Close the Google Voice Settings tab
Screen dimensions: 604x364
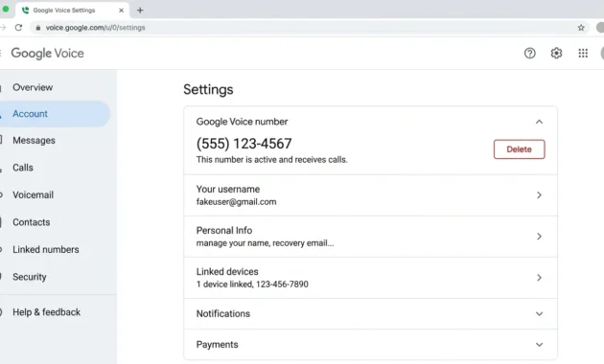[x=121, y=11]
